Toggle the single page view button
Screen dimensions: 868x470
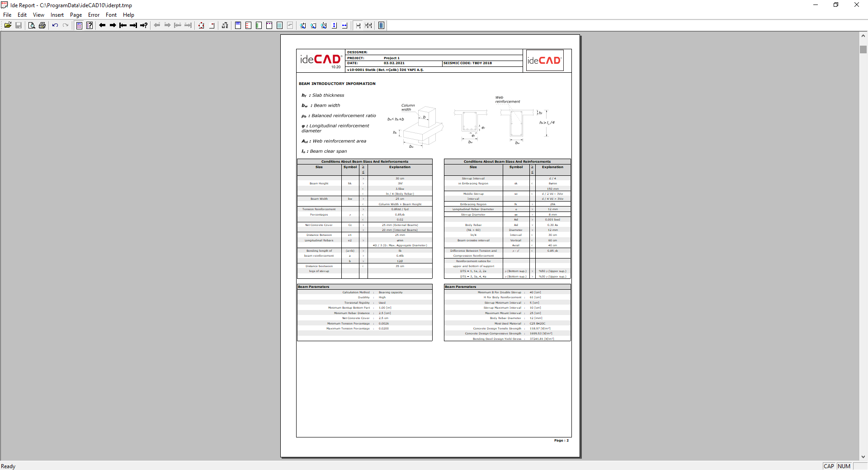click(358, 25)
